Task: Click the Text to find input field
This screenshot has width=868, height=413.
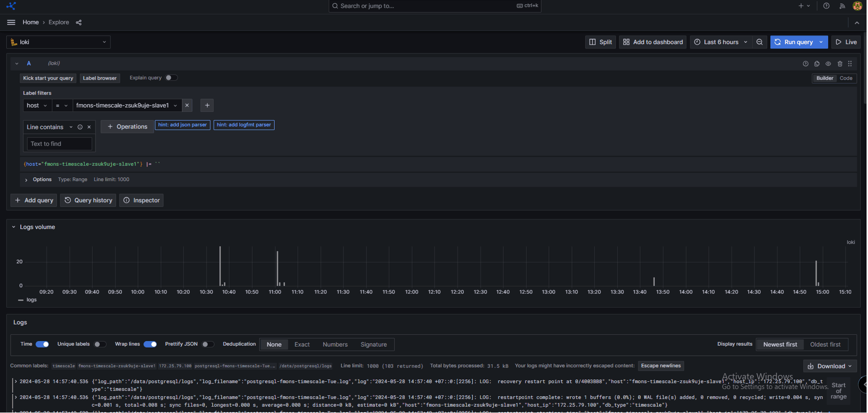Action: coord(59,144)
